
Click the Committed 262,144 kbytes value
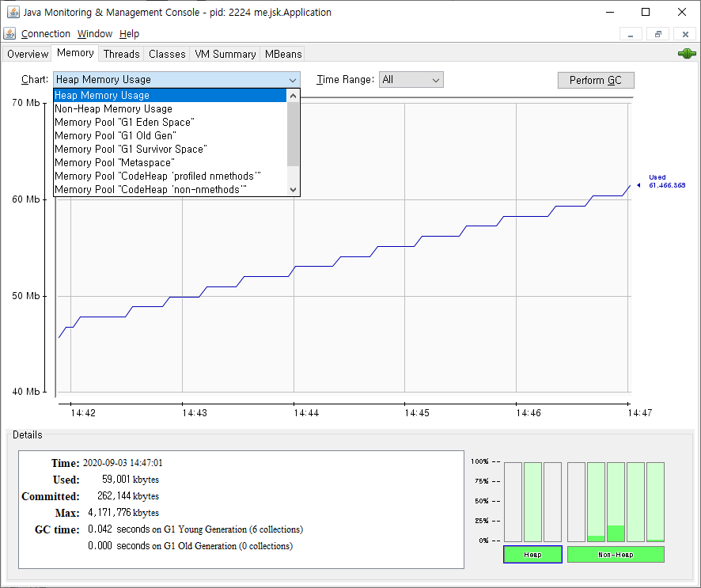pos(128,496)
